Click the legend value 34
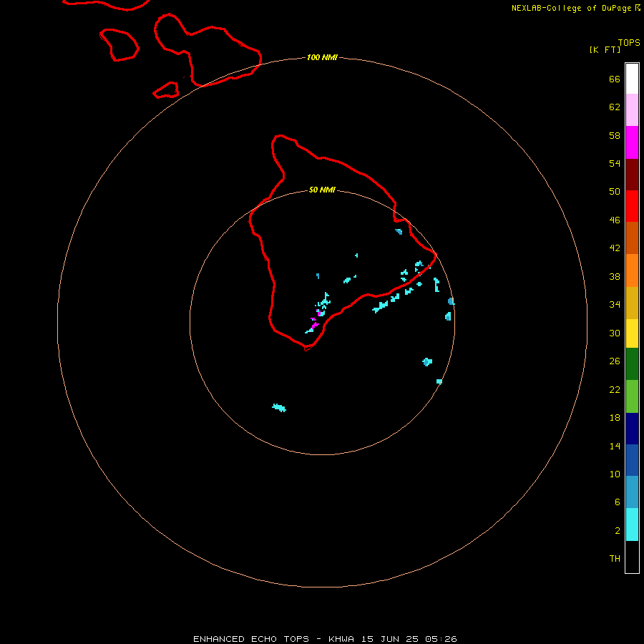This screenshot has height=644, width=644. tap(615, 305)
